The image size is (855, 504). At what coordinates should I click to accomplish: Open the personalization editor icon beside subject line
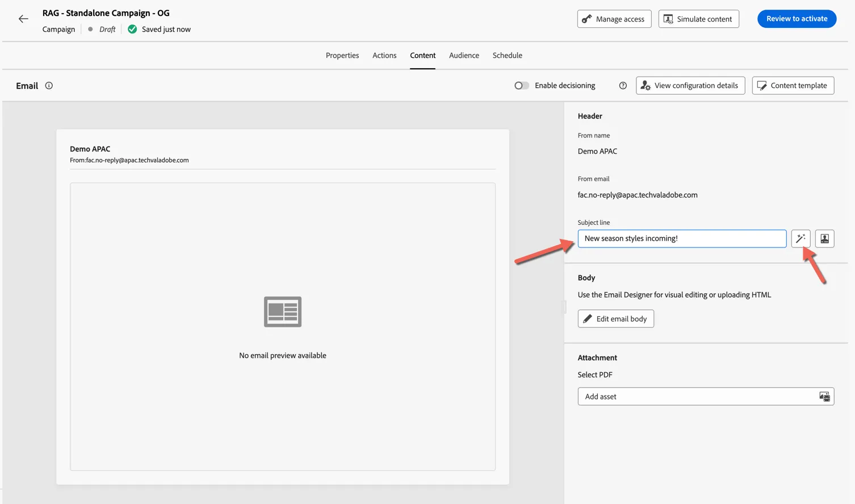tap(824, 238)
